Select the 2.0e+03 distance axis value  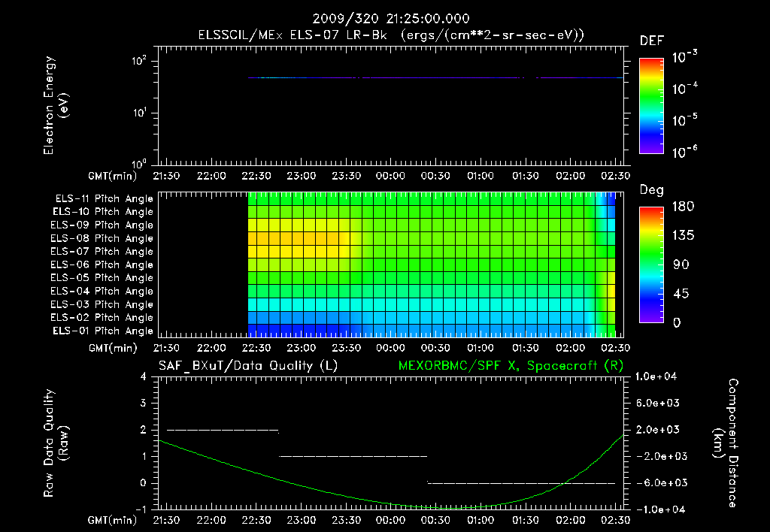point(657,430)
